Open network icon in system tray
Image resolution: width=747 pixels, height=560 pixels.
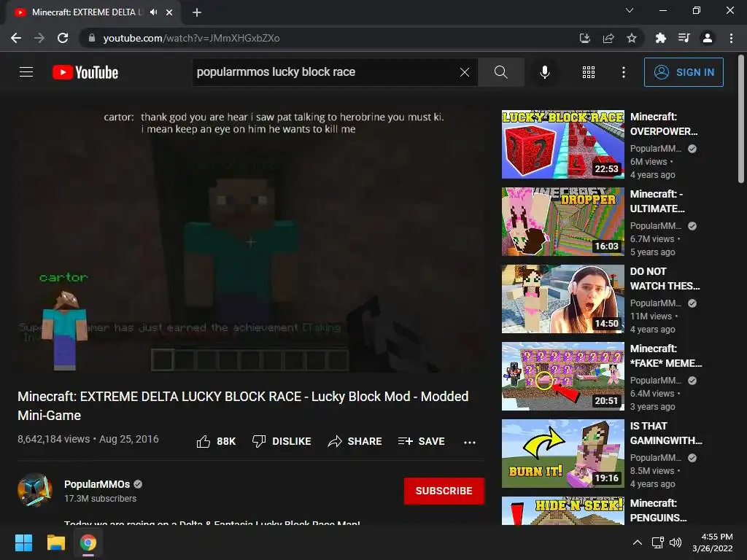coord(658,542)
